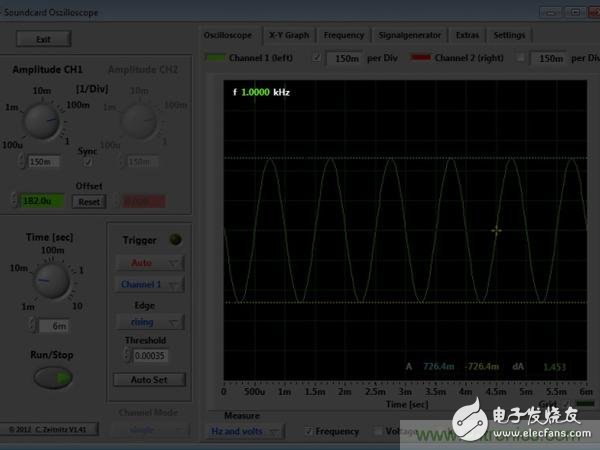
Task: Click the Channel 1 (left) green color swatch
Action: point(216,59)
